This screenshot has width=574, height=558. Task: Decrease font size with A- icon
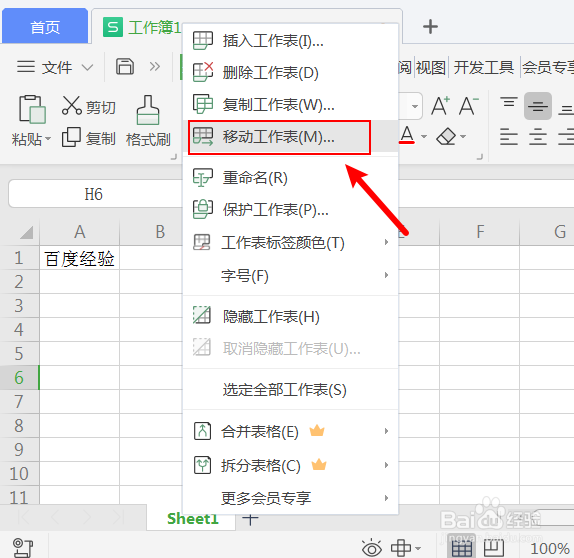469,106
